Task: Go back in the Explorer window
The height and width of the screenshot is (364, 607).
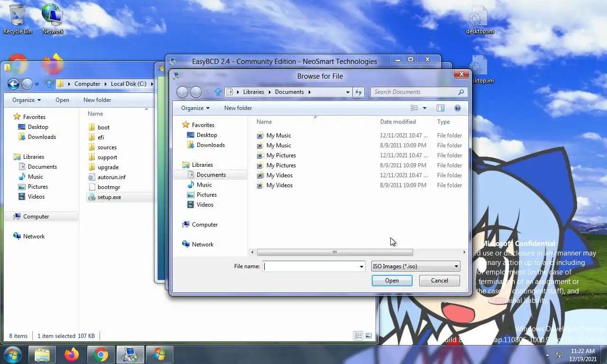Action: coord(13,84)
